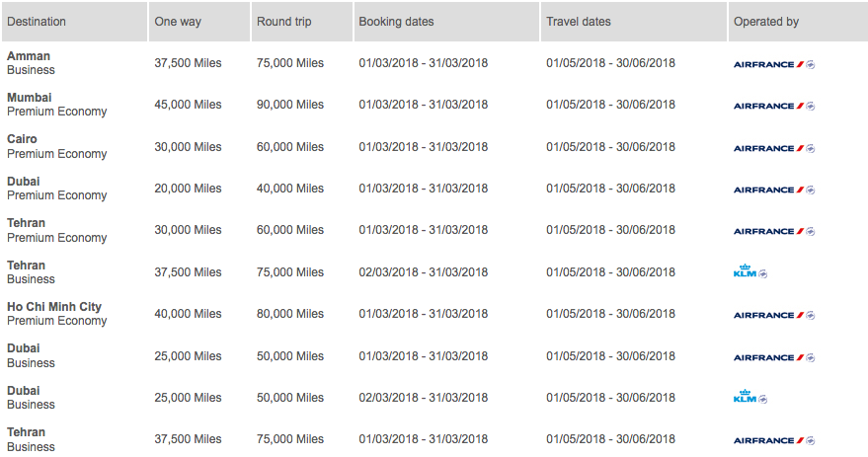Click the Air France logo in Amman row
This screenshot has height=457, width=868.
(773, 64)
